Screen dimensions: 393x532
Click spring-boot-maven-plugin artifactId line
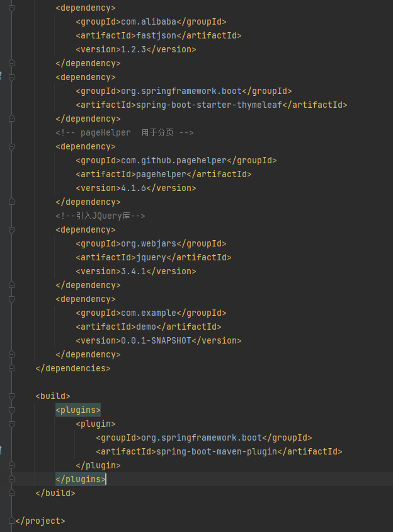click(x=219, y=452)
